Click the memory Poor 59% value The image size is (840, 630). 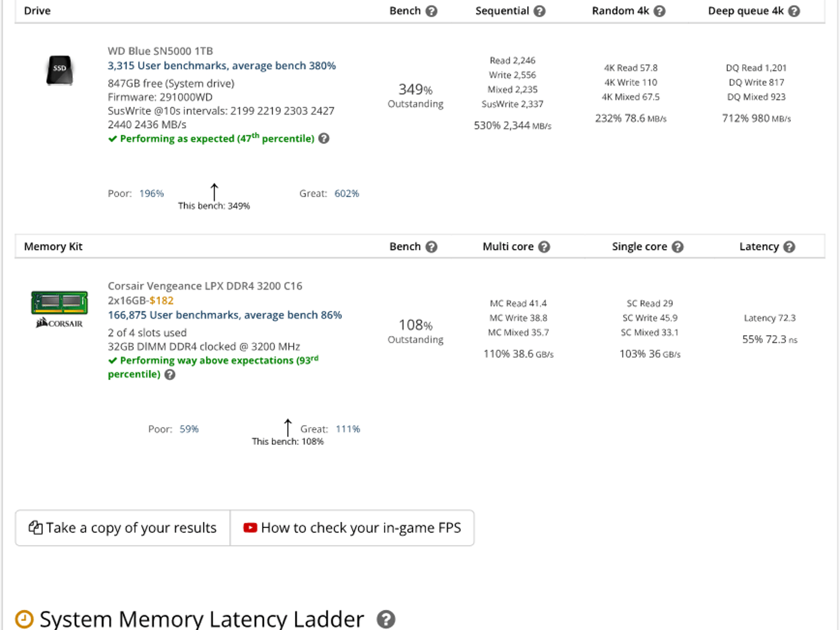coord(189,429)
